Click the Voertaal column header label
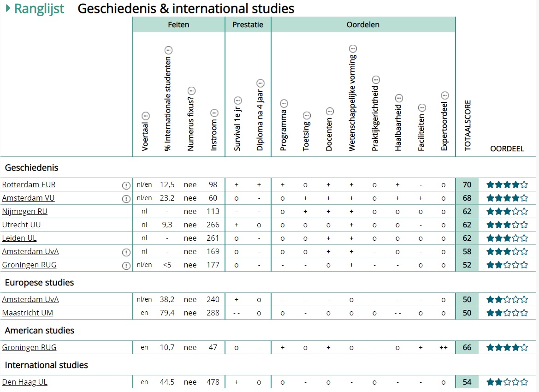Image resolution: width=539 pixels, height=392 pixels. click(x=145, y=137)
